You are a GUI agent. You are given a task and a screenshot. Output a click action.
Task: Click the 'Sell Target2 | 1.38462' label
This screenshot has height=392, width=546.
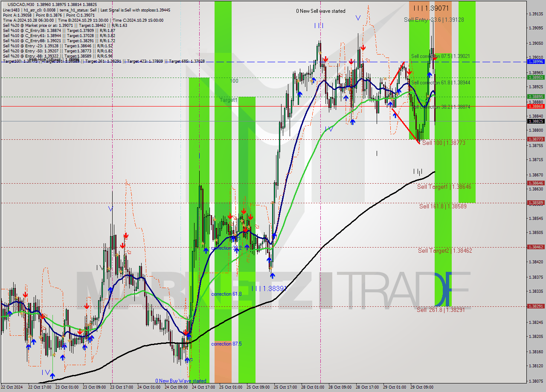[445, 251]
